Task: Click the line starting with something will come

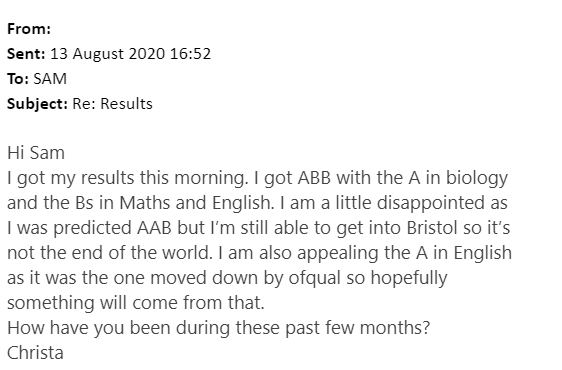Action: (136, 303)
